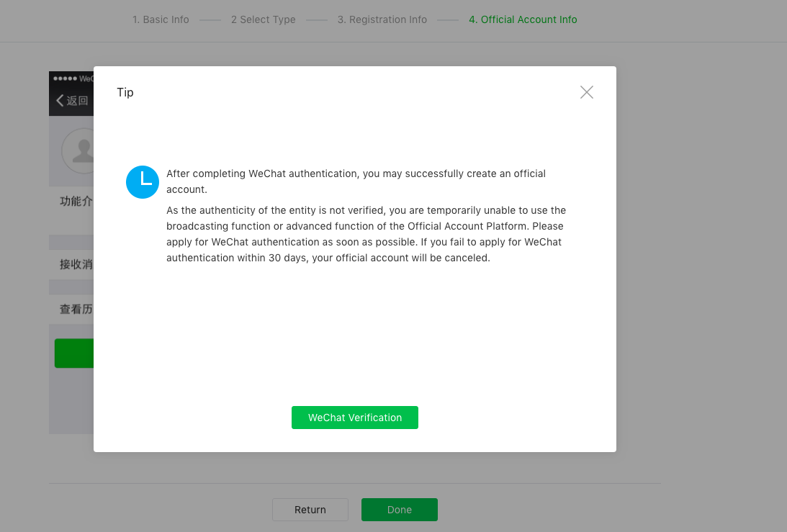Click the 功能介 label in phone preview
This screenshot has width=787, height=532.
click(x=76, y=202)
